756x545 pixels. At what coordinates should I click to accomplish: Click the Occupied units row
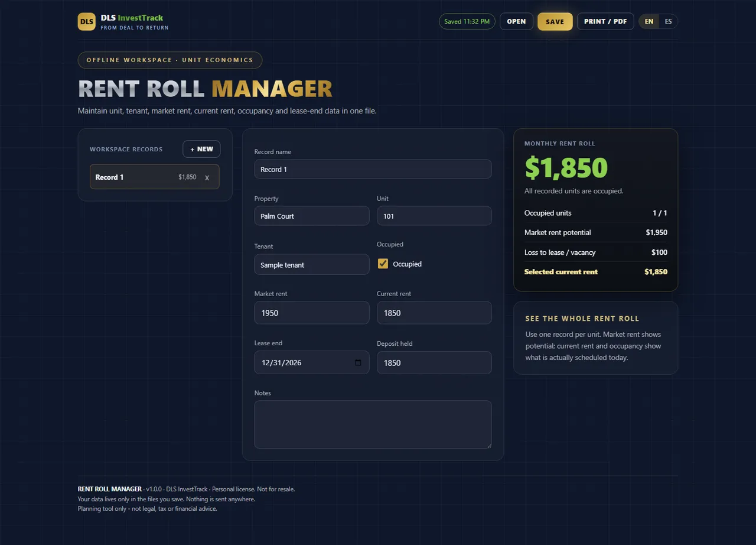point(596,213)
